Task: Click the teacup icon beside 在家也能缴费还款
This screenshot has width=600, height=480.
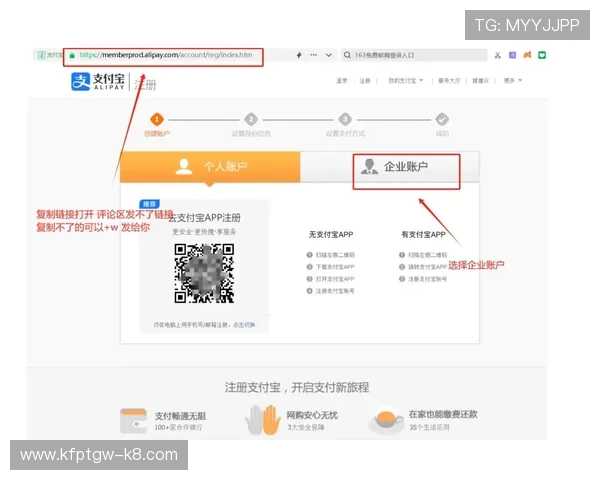Action: coord(386,420)
